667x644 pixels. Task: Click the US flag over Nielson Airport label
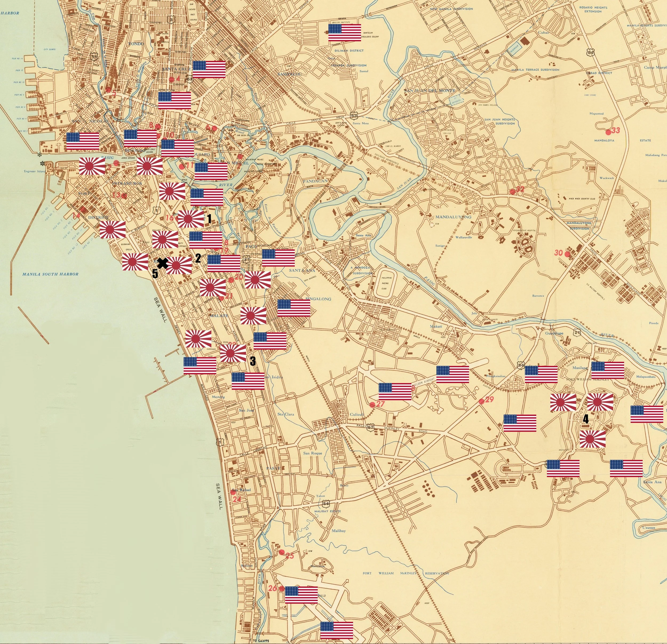pyautogui.click(x=395, y=391)
